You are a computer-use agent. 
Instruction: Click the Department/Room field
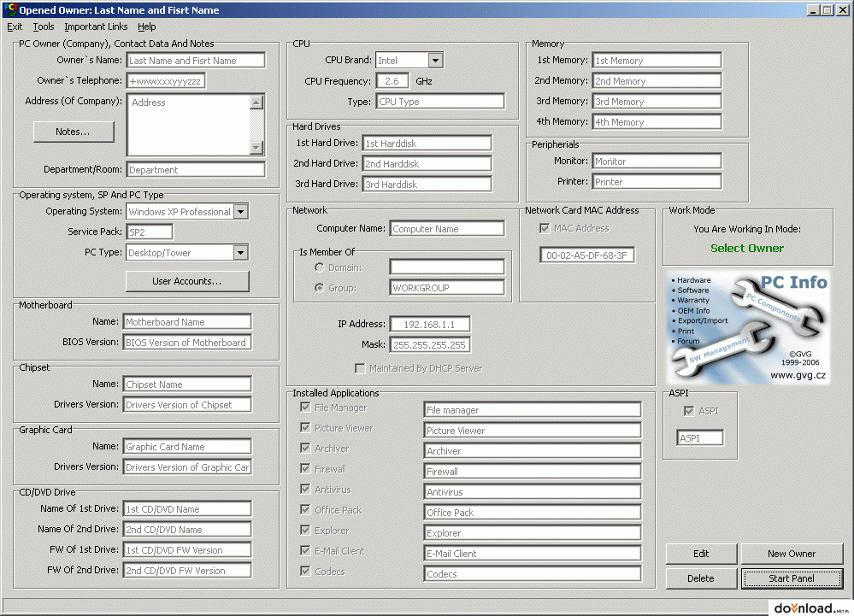[x=196, y=170]
